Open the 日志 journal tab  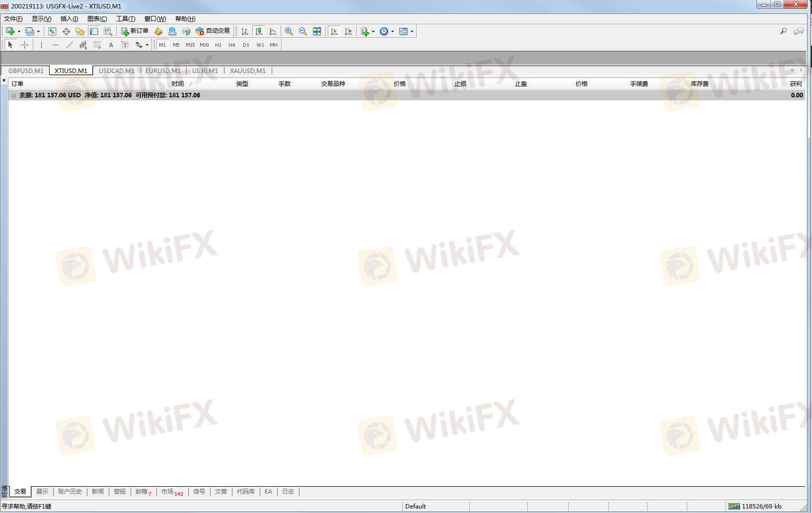(x=288, y=492)
